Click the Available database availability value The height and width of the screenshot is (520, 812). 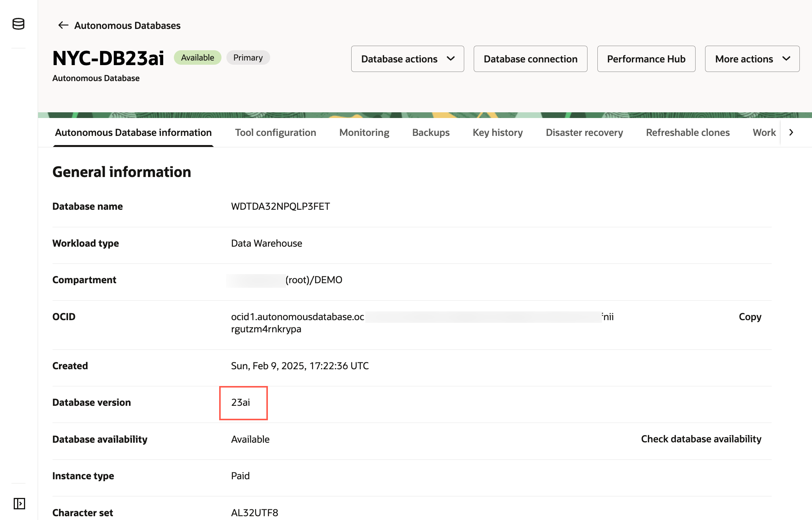pyautogui.click(x=250, y=439)
